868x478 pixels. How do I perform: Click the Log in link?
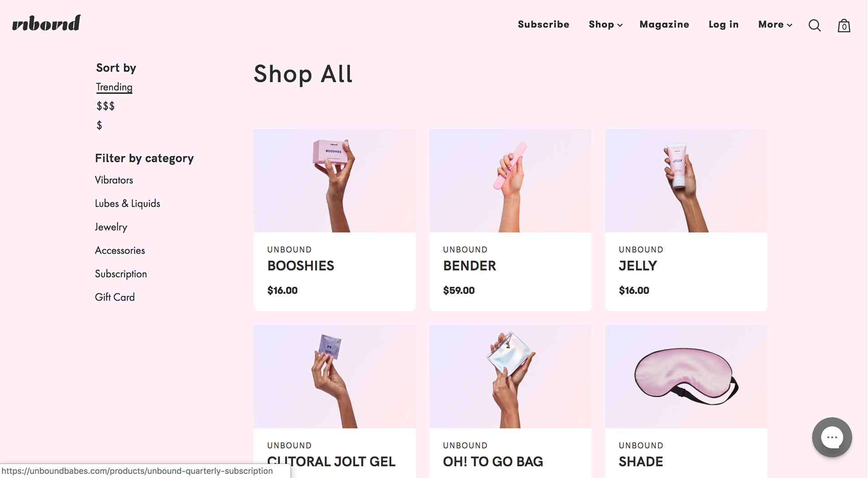[723, 24]
